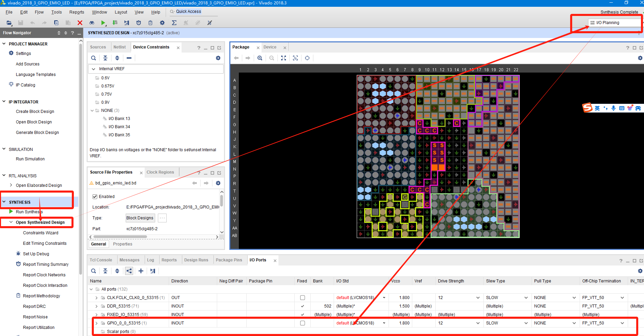Click browse button next to Block Designs type

point(162,218)
